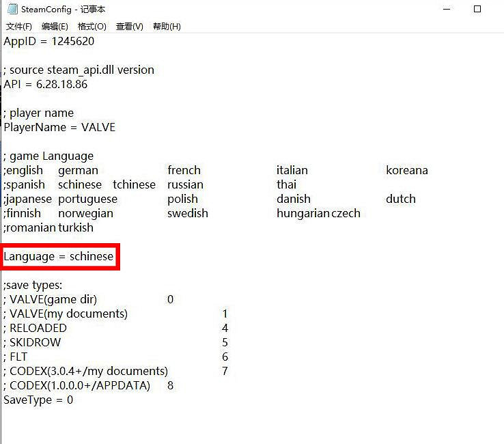Image resolution: width=504 pixels, height=444 pixels.
Task: Place cursor on PlayerName = VALVE line
Action: [x=59, y=128]
